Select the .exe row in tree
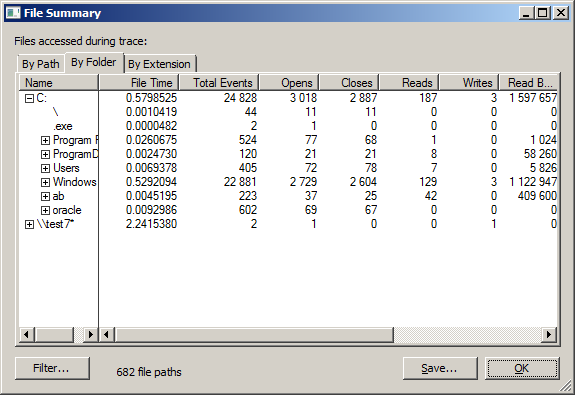 63,127
